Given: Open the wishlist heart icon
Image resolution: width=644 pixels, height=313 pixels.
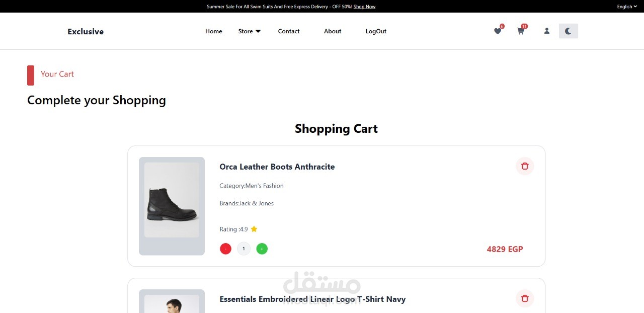Looking at the screenshot, I should [x=498, y=31].
